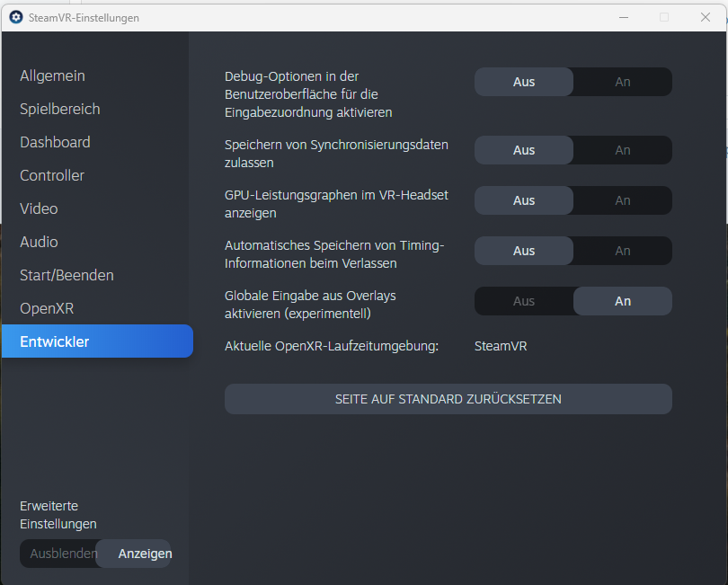This screenshot has height=585, width=728.
Task: Minimize the SteamVR-Einstellungen window
Action: pos(624,17)
